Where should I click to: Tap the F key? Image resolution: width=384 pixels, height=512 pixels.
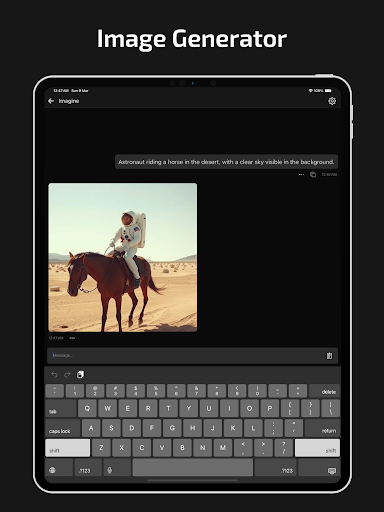(x=152, y=428)
